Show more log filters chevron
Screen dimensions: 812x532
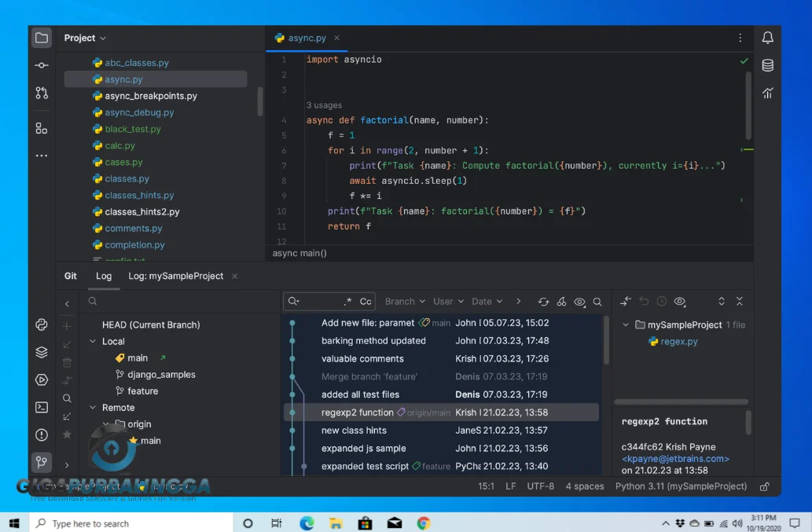518,301
